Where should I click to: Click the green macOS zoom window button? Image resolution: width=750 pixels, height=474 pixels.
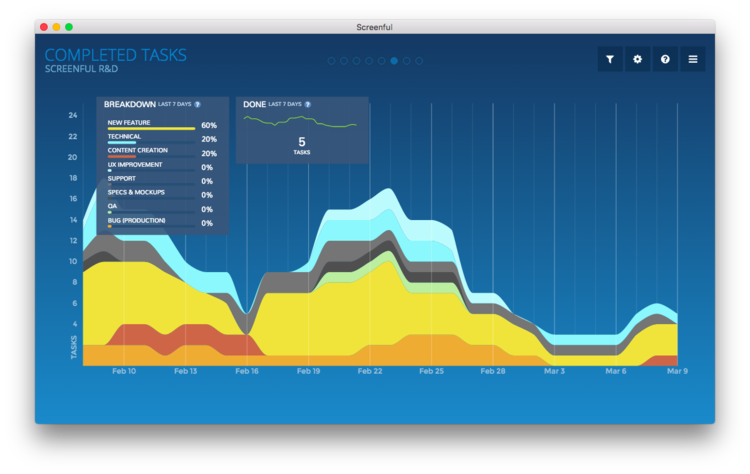pos(69,27)
